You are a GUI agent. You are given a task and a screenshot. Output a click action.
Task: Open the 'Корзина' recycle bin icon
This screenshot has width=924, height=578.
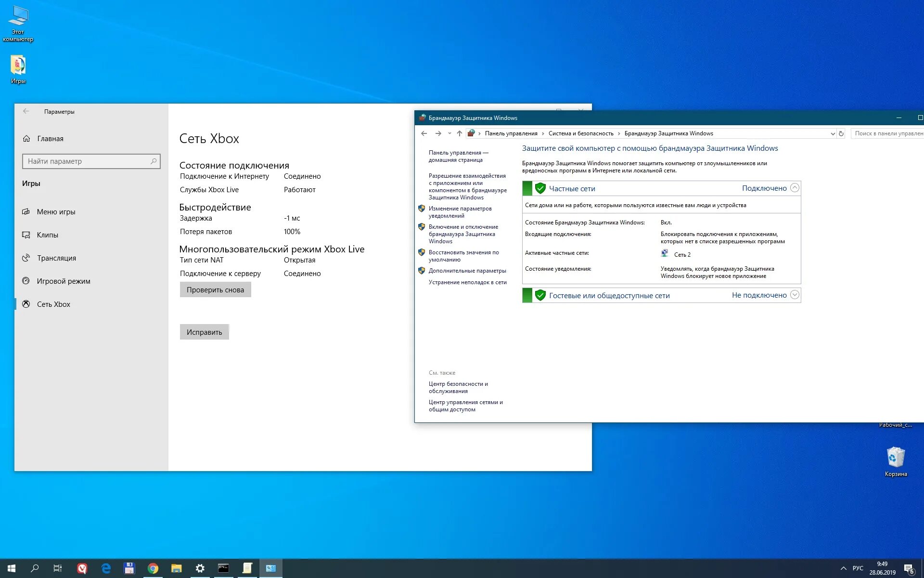click(x=896, y=461)
